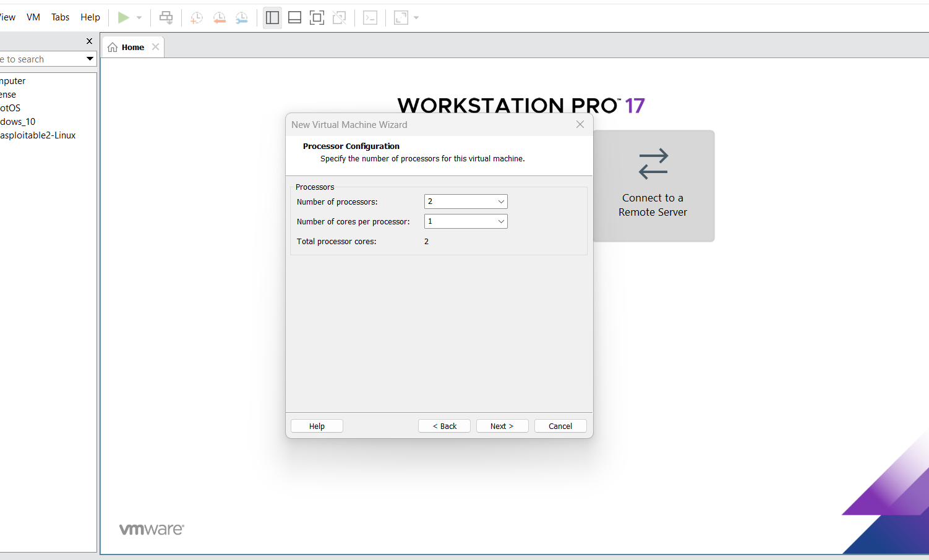This screenshot has width=929, height=560.
Task: Click the Back button
Action: coord(444,426)
